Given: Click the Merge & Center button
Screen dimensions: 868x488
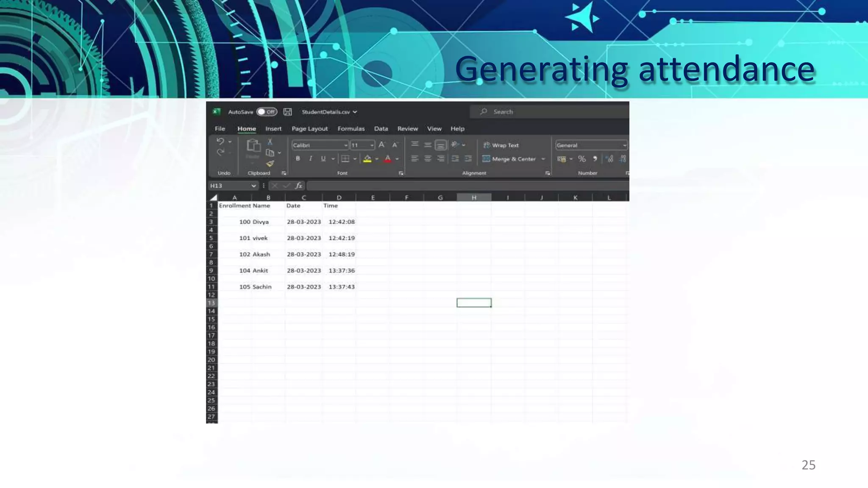Looking at the screenshot, I should 509,159.
